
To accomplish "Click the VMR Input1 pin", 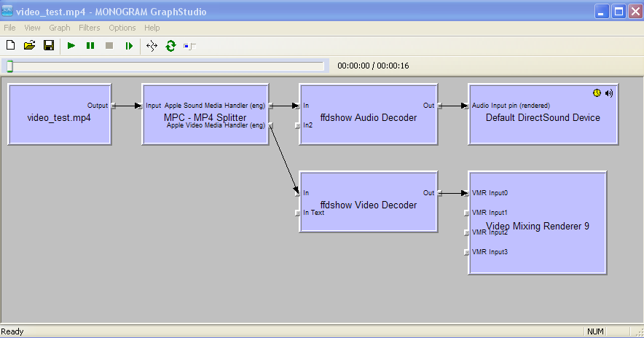I will click(466, 213).
